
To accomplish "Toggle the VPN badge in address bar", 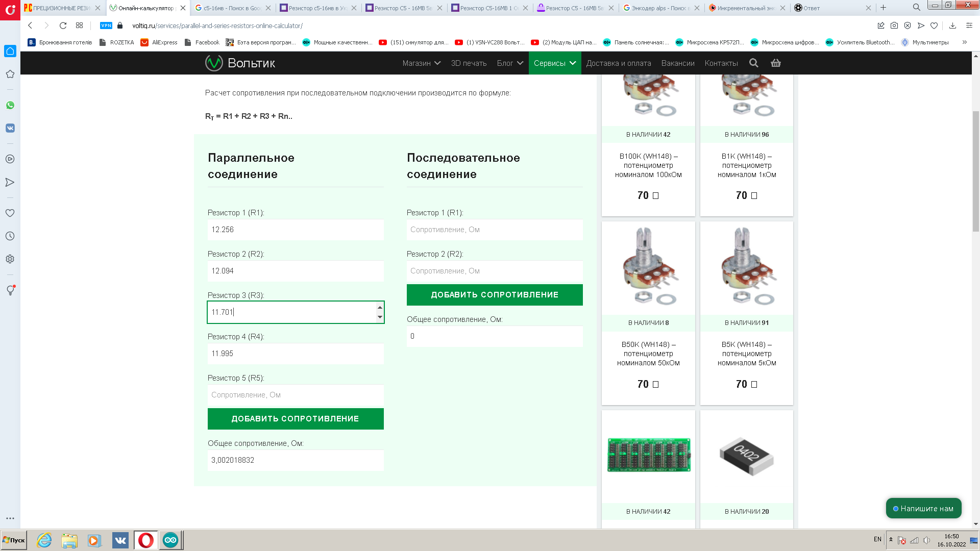I will point(106,26).
